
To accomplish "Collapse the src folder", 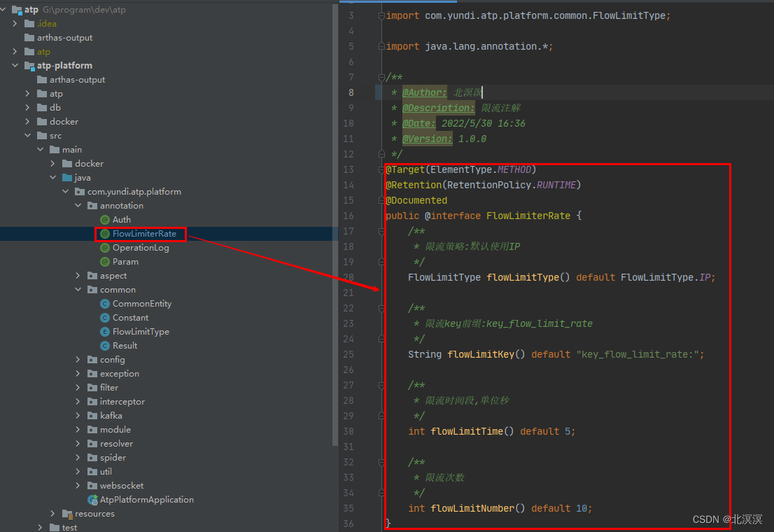I will tap(28, 135).
